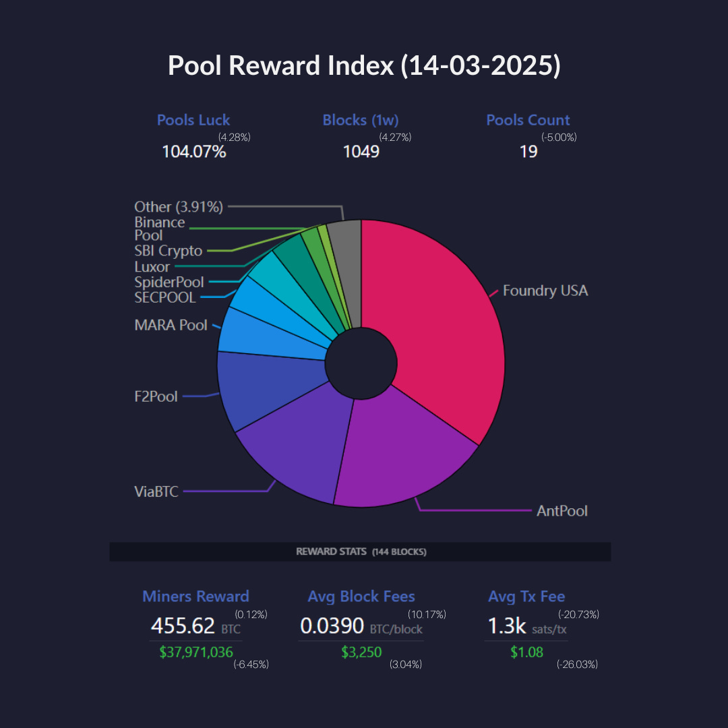Click the Binance Pool label
728x728 pixels.
click(x=159, y=229)
